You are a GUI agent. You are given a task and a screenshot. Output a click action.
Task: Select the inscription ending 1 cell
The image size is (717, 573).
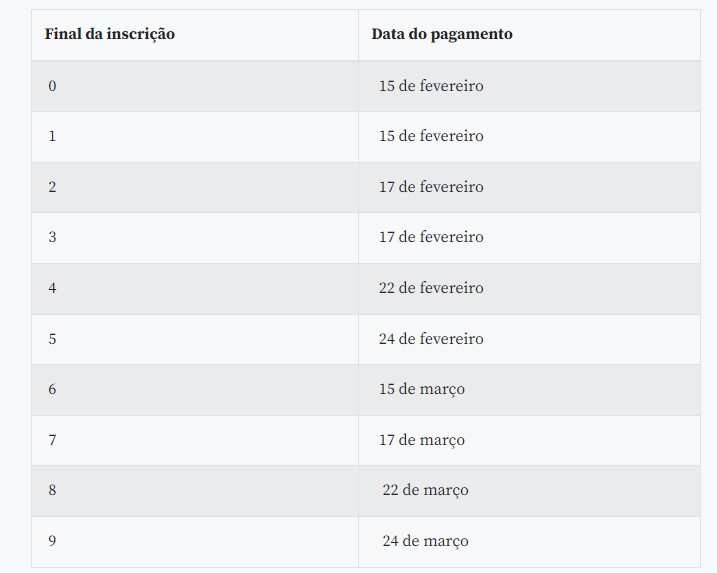click(x=53, y=136)
